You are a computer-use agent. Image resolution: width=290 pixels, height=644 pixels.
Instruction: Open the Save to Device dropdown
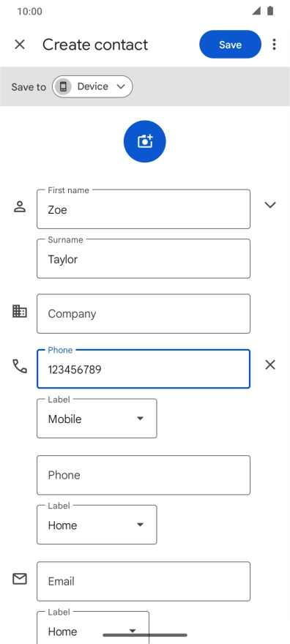pyautogui.click(x=92, y=86)
